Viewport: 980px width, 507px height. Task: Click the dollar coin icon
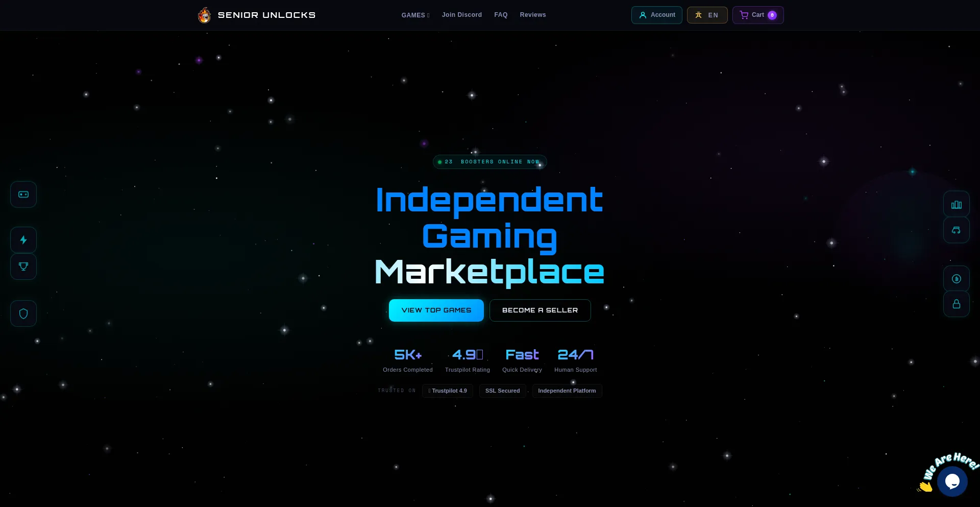957,279
